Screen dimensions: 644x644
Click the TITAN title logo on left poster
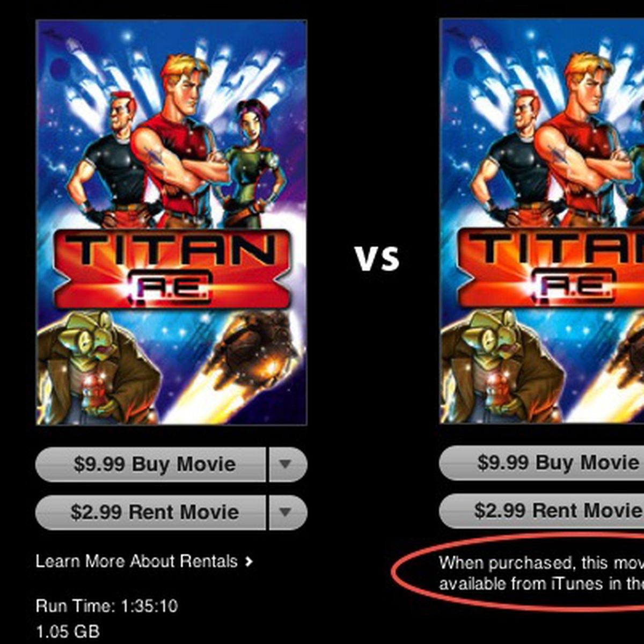(172, 250)
